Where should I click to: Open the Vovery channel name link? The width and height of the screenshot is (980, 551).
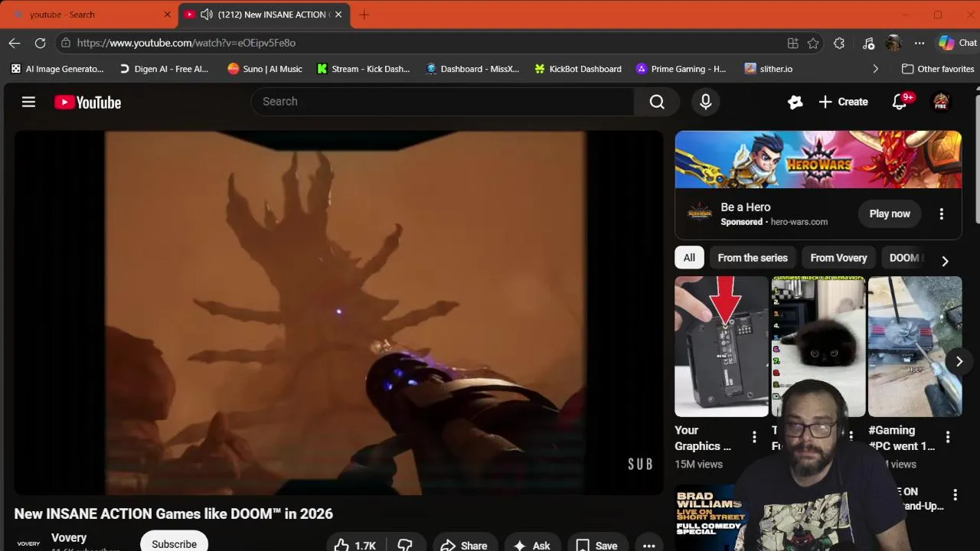click(x=69, y=538)
